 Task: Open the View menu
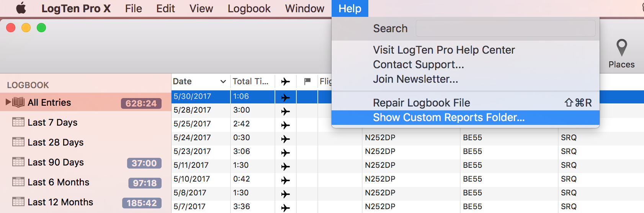[201, 8]
